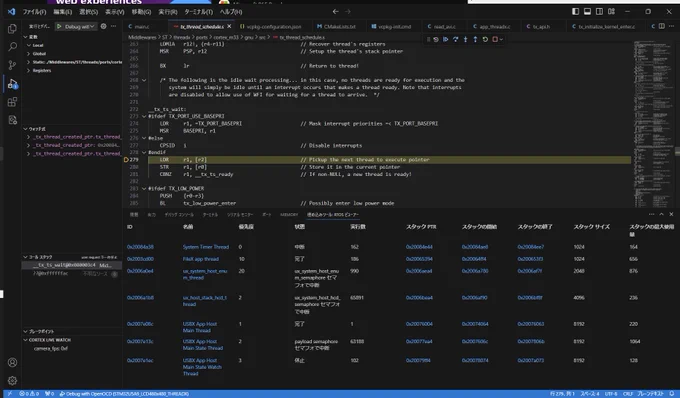Toggle secondary sidebar layout icon
This screenshot has width=680, height=398.
point(599,12)
